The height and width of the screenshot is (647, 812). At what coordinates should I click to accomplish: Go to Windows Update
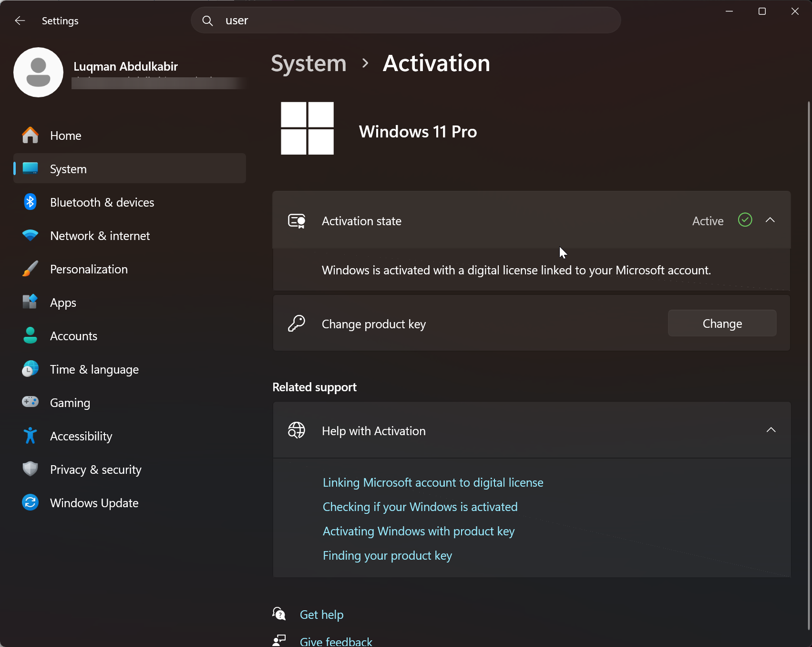[130, 503]
